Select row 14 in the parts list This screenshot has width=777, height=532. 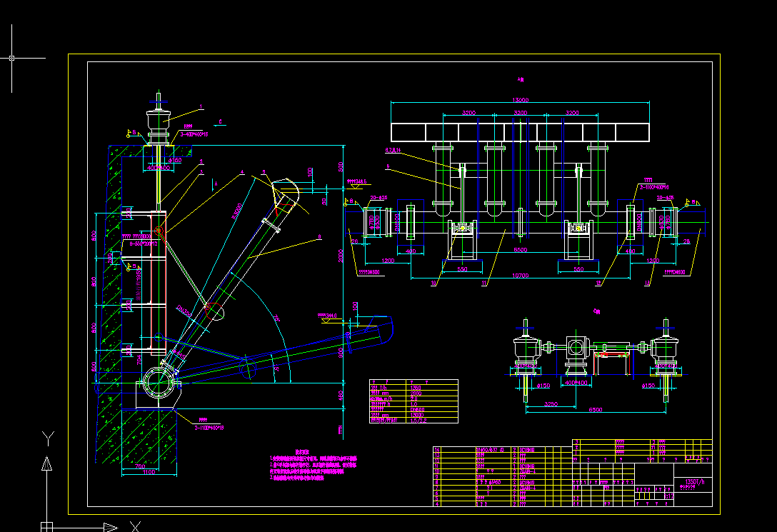pyautogui.click(x=503, y=449)
